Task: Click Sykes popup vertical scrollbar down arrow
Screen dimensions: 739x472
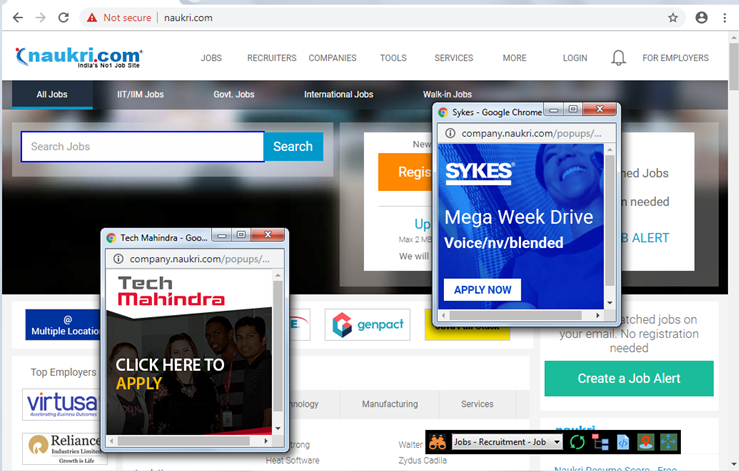Action: [610, 303]
